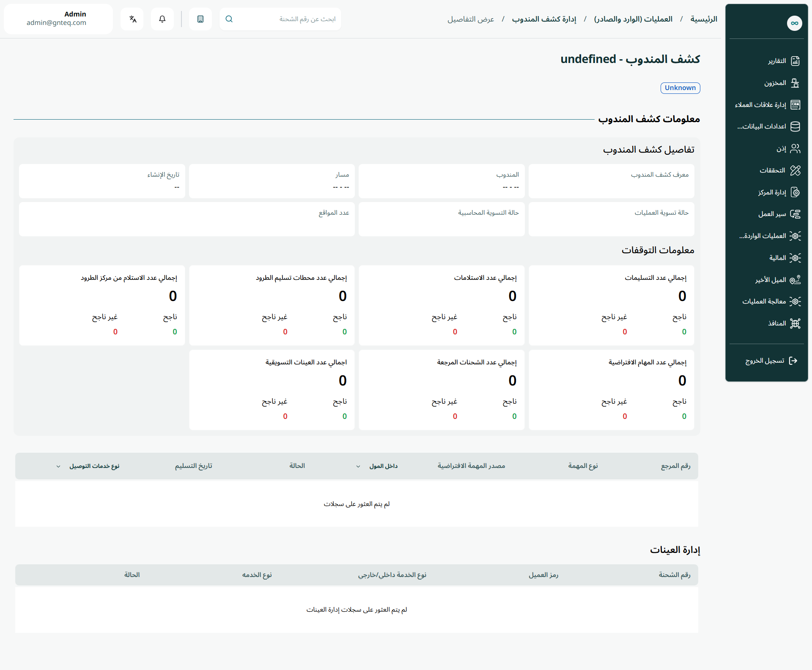The width and height of the screenshot is (812, 670).
Task: Click the معلومات التوقعات section heading
Action: click(658, 250)
